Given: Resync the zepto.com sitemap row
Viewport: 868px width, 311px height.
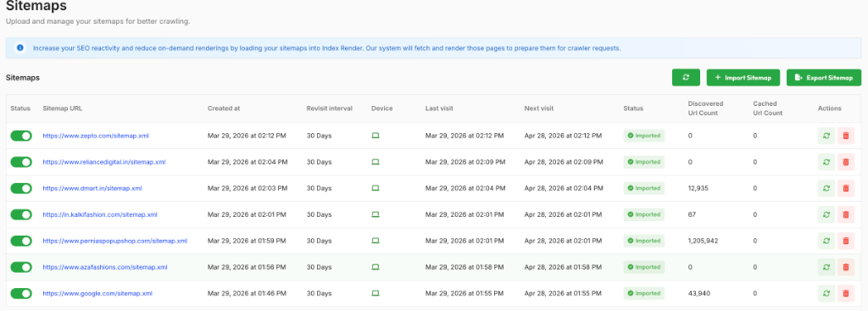Looking at the screenshot, I should (826, 136).
